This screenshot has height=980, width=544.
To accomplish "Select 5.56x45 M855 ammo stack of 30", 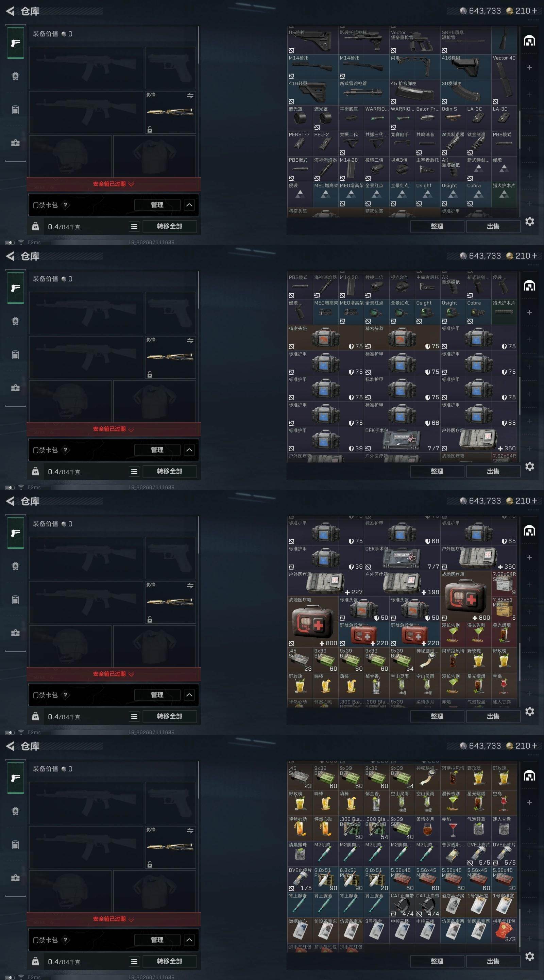I will click(x=504, y=879).
